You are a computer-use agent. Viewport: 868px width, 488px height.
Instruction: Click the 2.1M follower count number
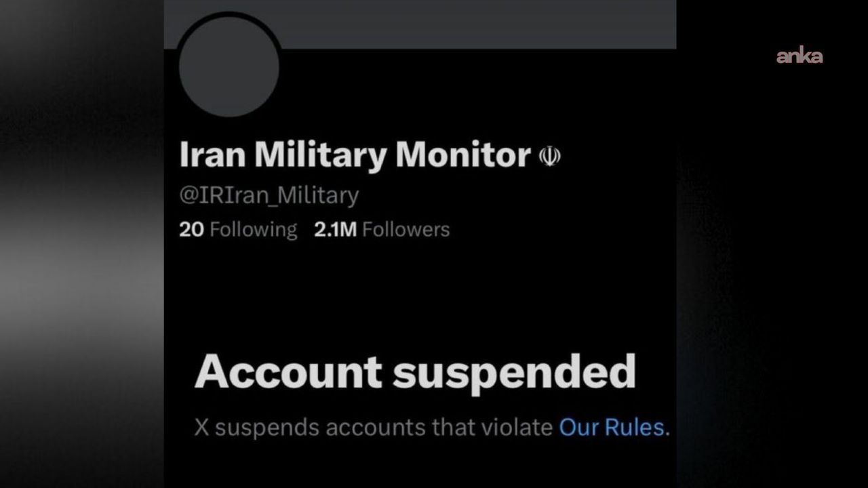click(x=335, y=230)
